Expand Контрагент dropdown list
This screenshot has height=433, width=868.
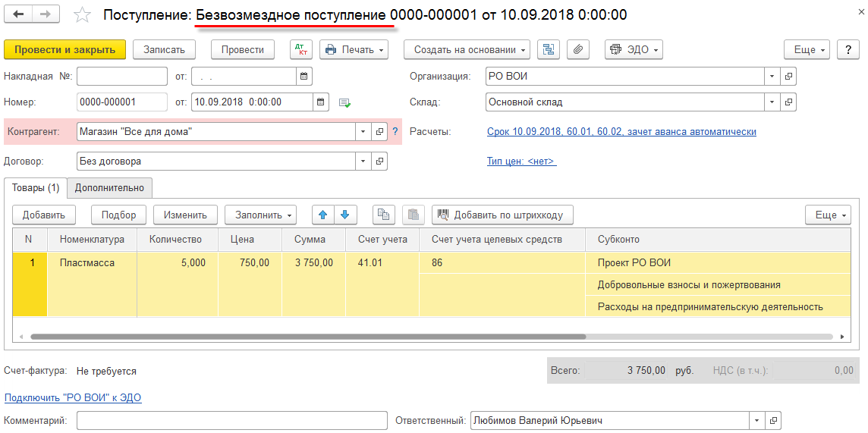(x=363, y=132)
